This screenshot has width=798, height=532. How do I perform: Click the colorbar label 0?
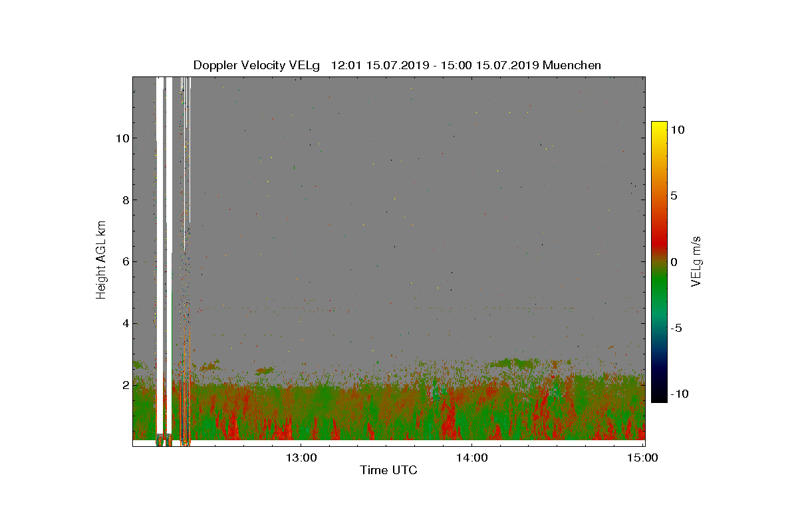pyautogui.click(x=674, y=262)
